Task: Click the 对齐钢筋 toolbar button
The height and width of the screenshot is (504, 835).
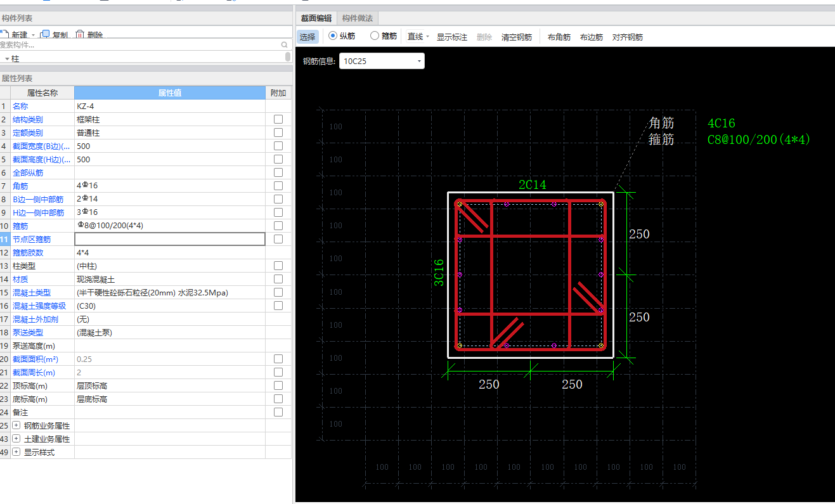Action: (628, 37)
